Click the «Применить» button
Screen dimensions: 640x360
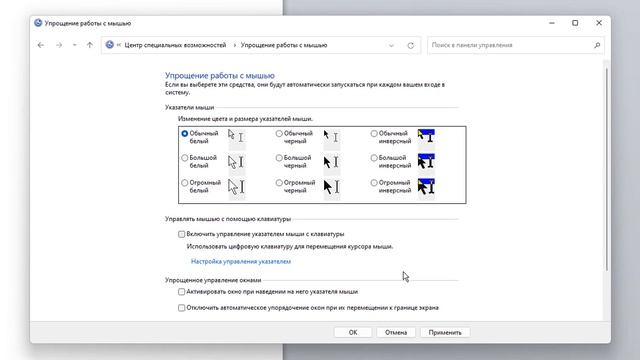click(x=445, y=333)
